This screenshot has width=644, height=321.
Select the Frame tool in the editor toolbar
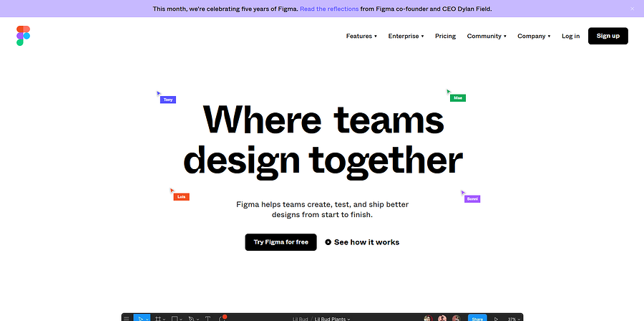(158, 317)
